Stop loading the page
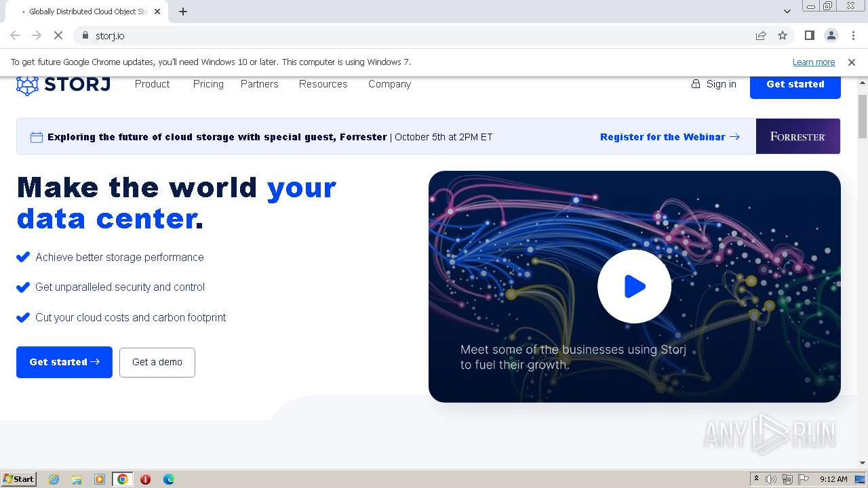 tap(58, 35)
